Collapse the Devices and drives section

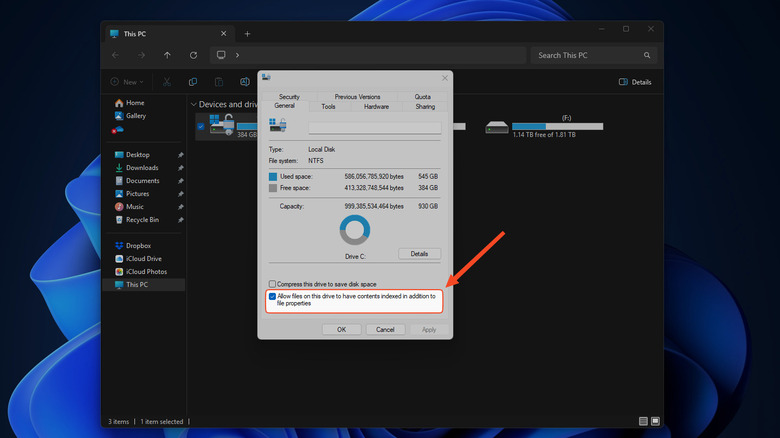193,104
